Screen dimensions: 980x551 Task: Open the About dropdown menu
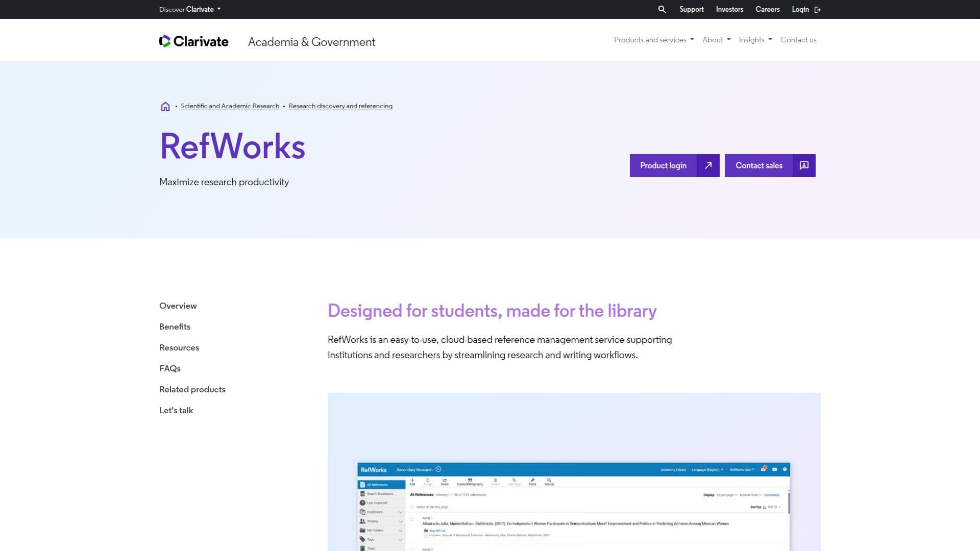point(716,40)
